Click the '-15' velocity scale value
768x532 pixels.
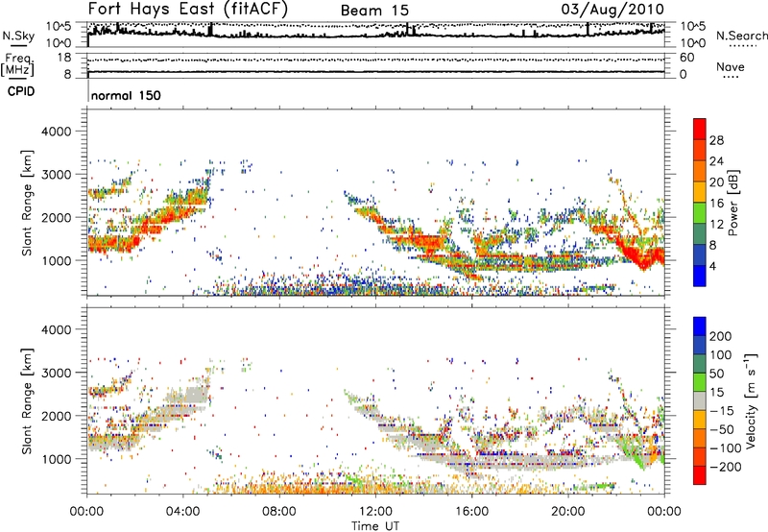[722, 411]
